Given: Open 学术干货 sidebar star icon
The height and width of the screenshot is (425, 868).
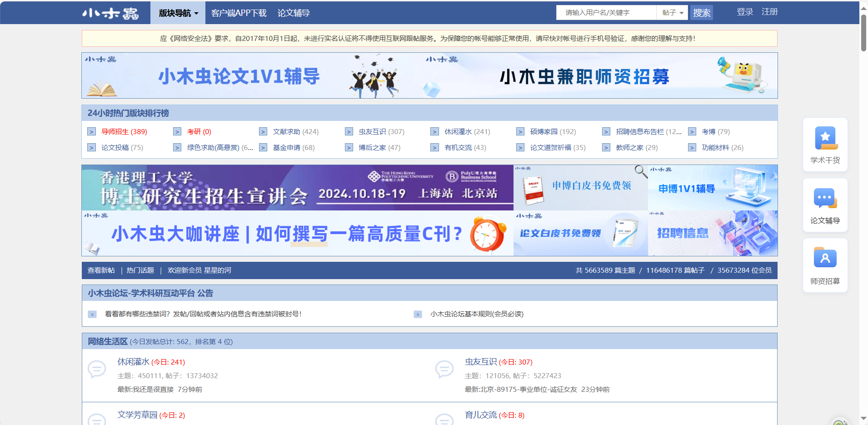Looking at the screenshot, I should 825,138.
